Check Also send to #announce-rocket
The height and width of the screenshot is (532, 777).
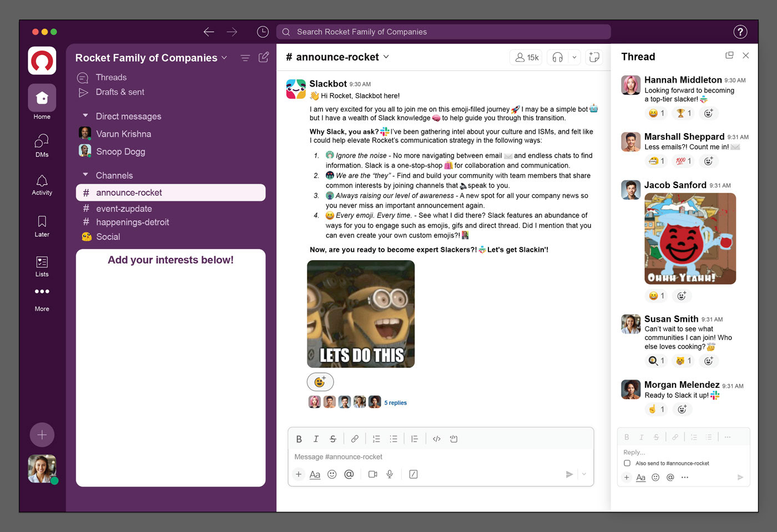(x=627, y=463)
